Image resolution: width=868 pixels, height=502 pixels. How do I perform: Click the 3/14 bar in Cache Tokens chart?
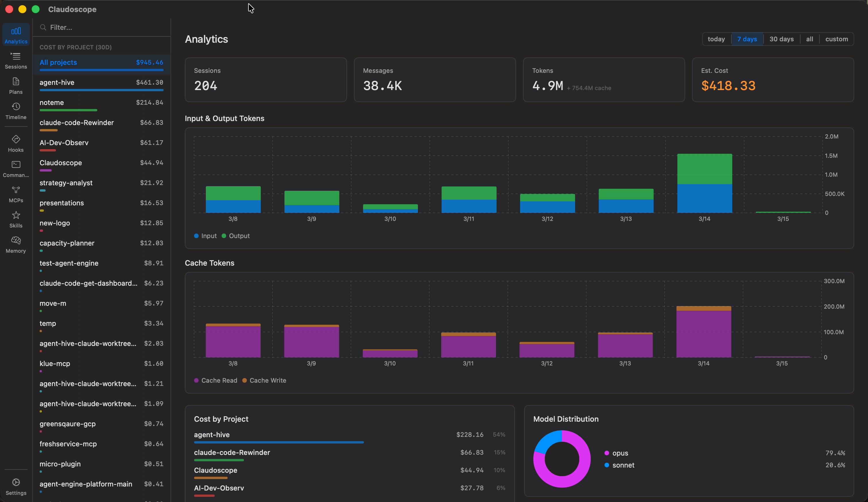pos(704,332)
